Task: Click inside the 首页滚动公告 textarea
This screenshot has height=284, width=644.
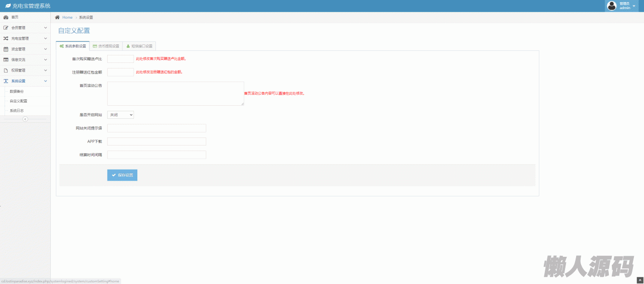Action: coord(176,94)
